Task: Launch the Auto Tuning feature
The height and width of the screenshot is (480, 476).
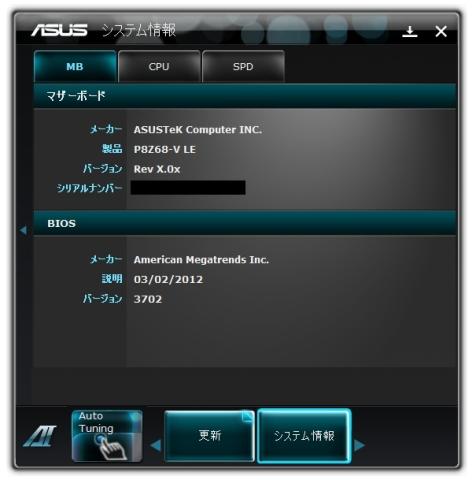Action: (107, 436)
